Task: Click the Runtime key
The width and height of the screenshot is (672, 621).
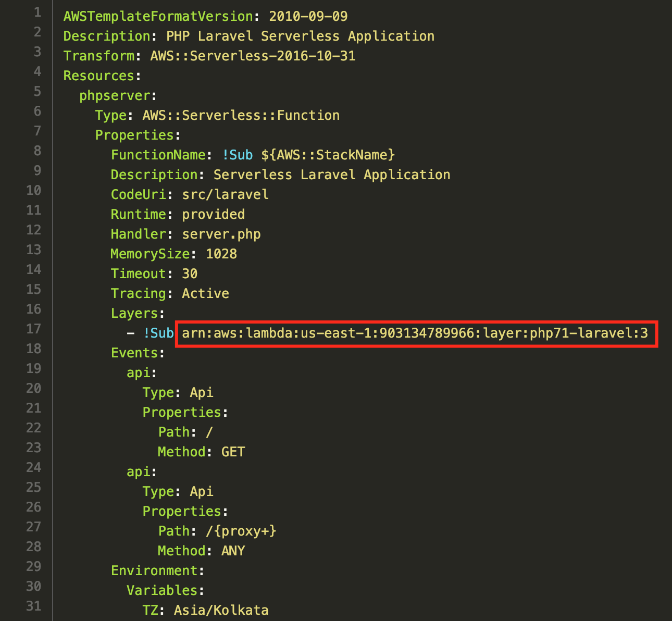Action: click(x=139, y=214)
